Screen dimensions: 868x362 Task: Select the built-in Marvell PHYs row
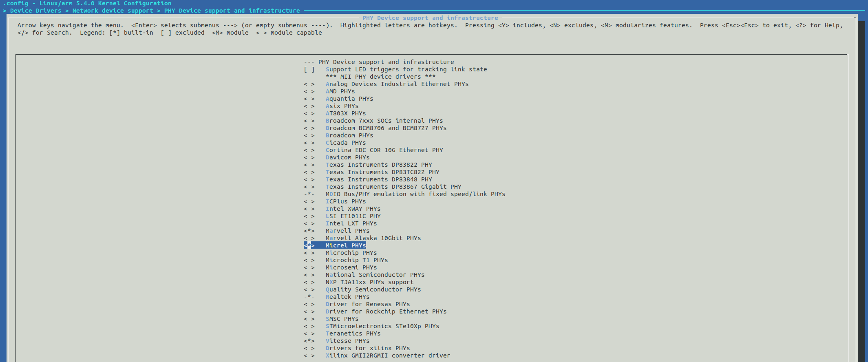337,231
